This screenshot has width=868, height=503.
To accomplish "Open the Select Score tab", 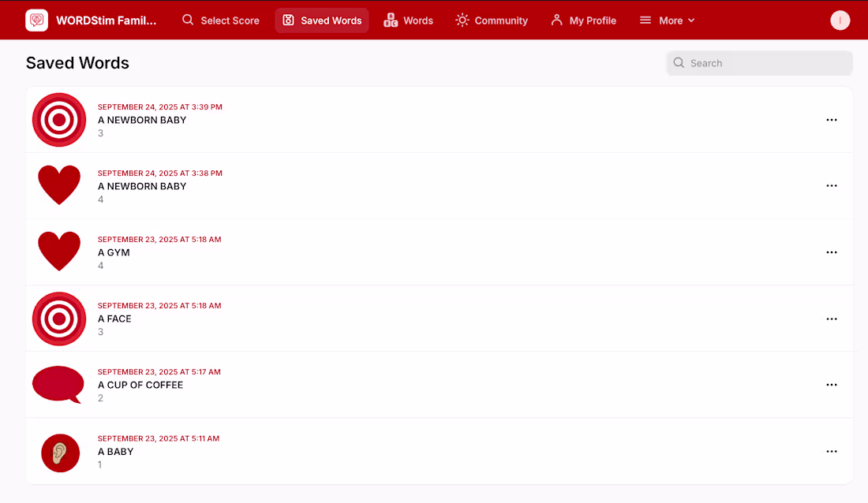I will (221, 20).
